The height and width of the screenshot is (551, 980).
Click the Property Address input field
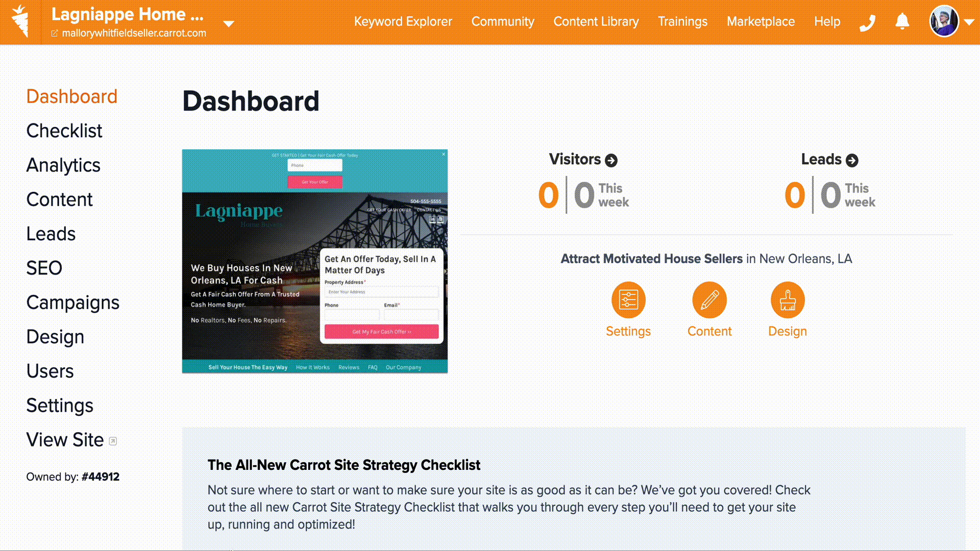(x=381, y=291)
